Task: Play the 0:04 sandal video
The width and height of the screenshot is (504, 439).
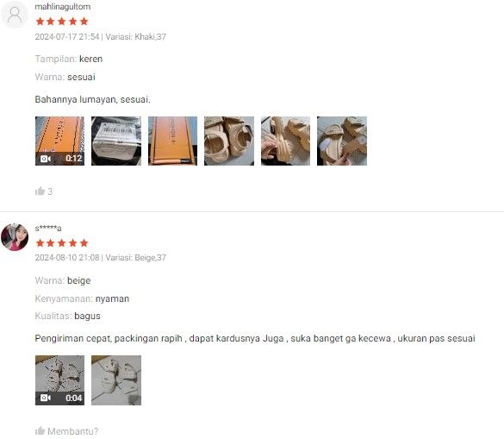Action: (59, 380)
